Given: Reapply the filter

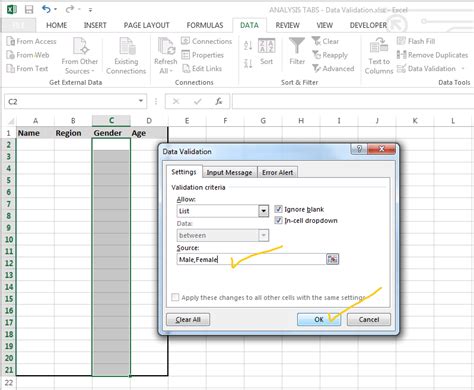Looking at the screenshot, I should (330, 55).
